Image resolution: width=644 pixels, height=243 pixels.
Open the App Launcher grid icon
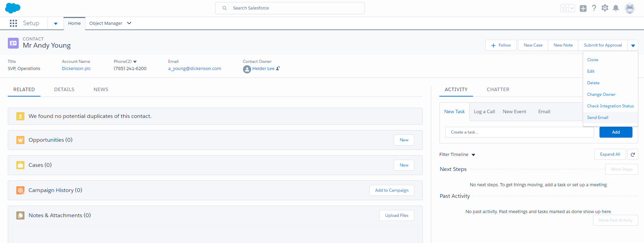[x=13, y=23]
